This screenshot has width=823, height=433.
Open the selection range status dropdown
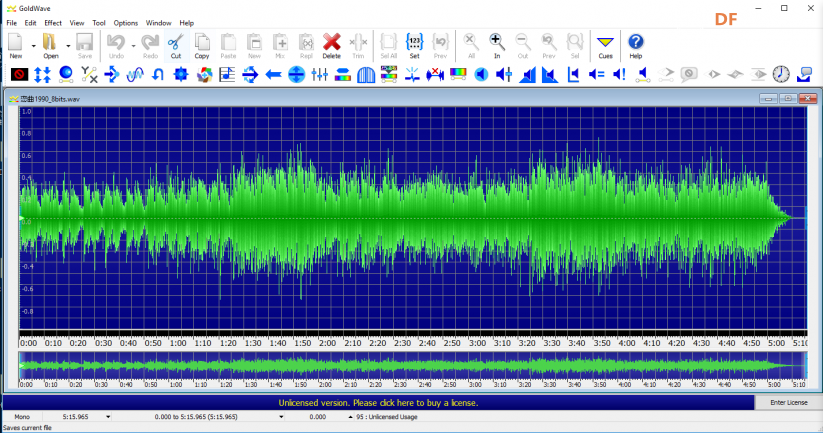pos(281,417)
